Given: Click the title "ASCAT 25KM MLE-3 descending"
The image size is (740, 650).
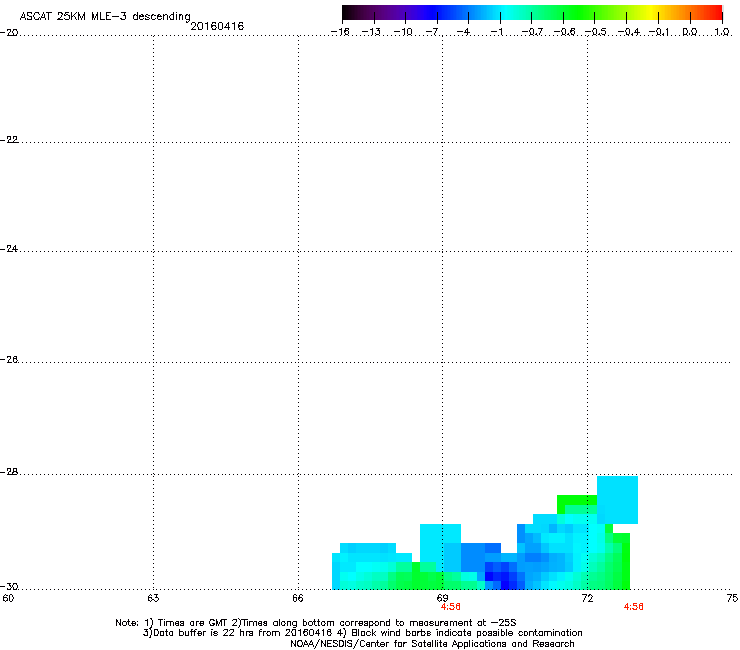Looking at the screenshot, I should 105,16.
